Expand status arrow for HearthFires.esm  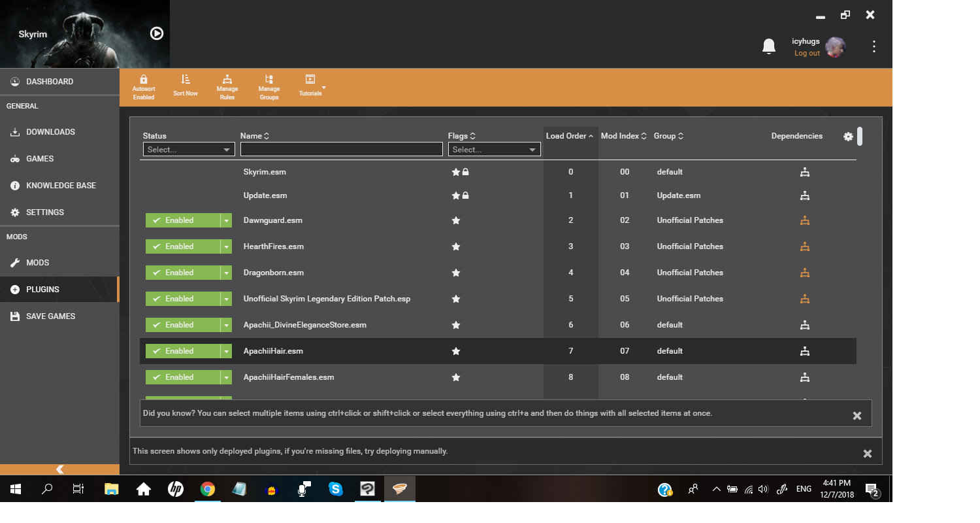pos(227,246)
